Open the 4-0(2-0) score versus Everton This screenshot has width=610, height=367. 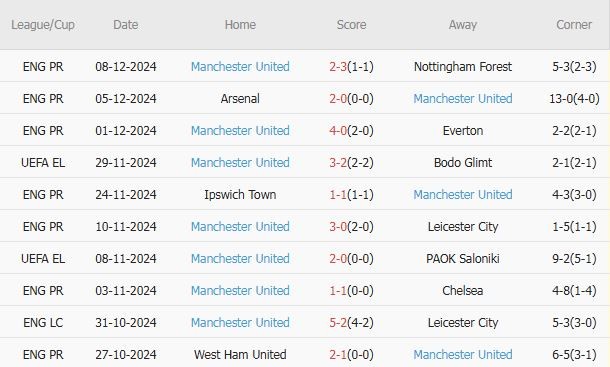[x=351, y=130]
